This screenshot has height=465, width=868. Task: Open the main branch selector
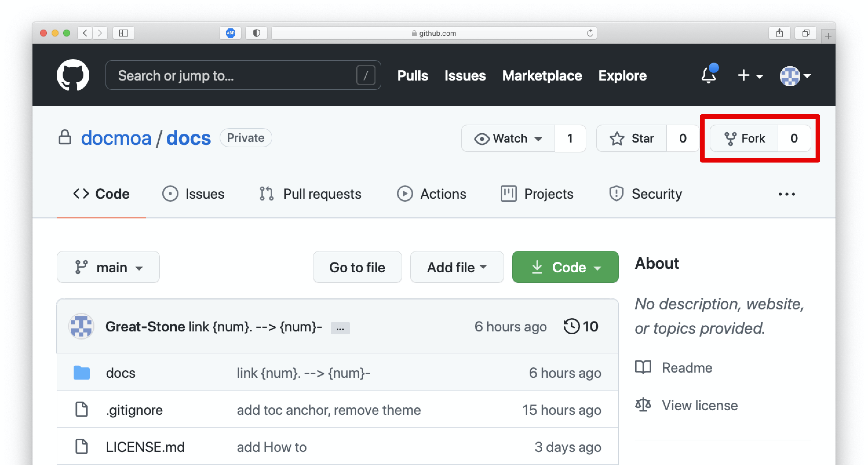(108, 267)
